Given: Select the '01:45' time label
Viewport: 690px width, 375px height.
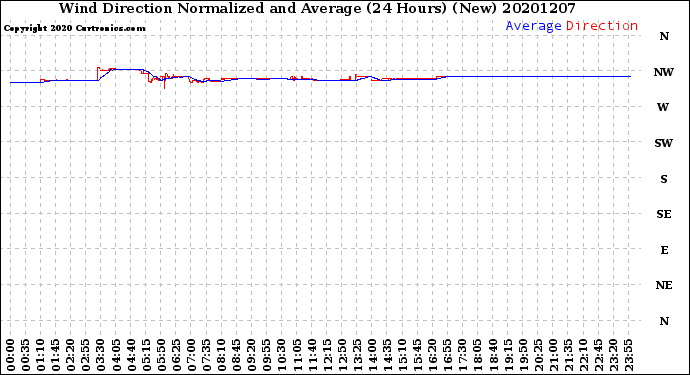Looking at the screenshot, I should point(56,355).
